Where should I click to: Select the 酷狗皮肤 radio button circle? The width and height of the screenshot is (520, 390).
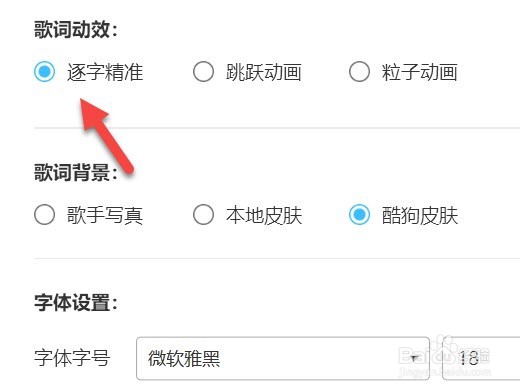(x=359, y=215)
